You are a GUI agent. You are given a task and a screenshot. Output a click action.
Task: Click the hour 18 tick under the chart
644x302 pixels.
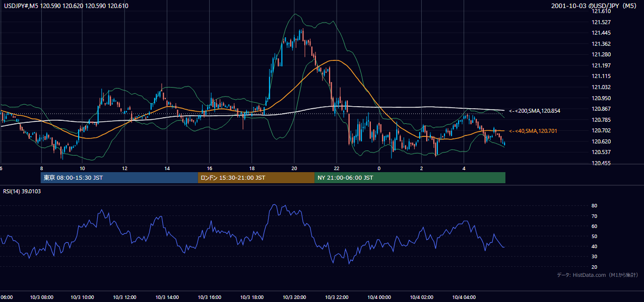click(251, 168)
